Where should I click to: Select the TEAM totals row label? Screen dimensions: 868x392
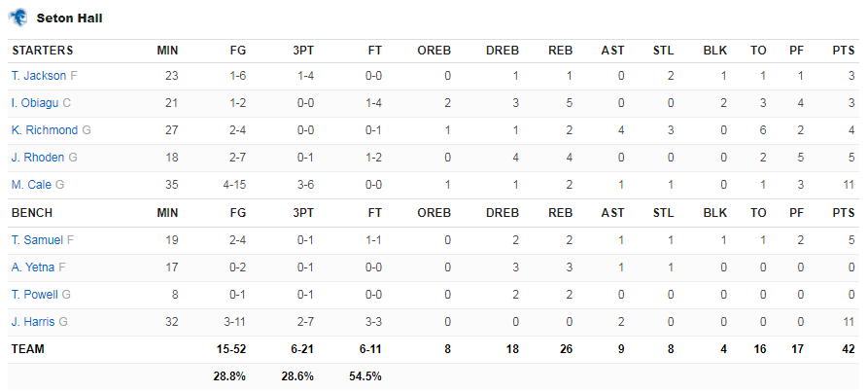[27, 349]
